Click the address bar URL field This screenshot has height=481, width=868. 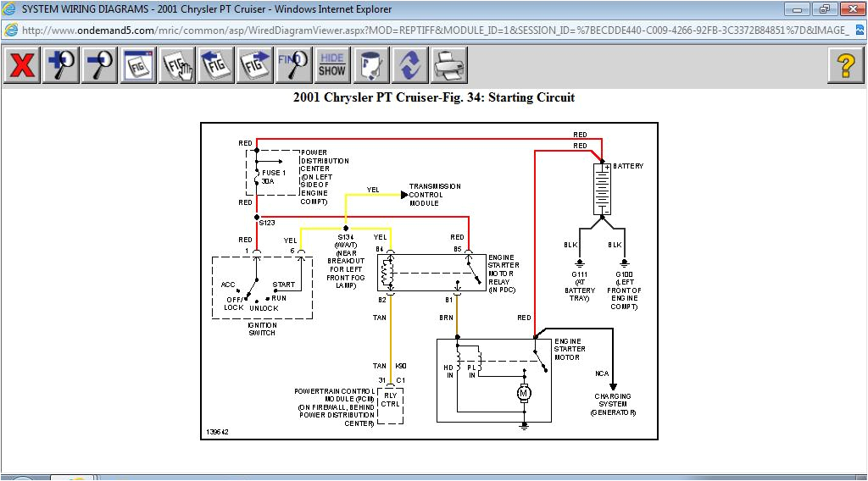click(x=424, y=30)
